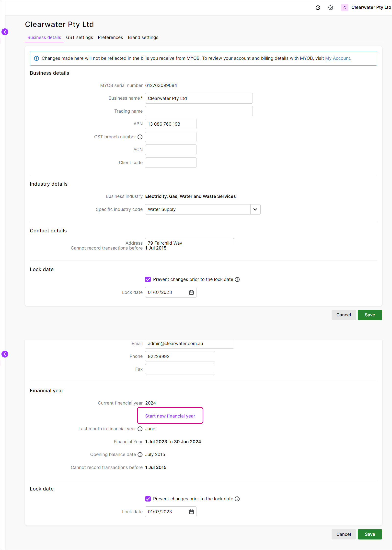Click Start new financial year
Viewport: 392px width, 550px height.
pyautogui.click(x=170, y=416)
